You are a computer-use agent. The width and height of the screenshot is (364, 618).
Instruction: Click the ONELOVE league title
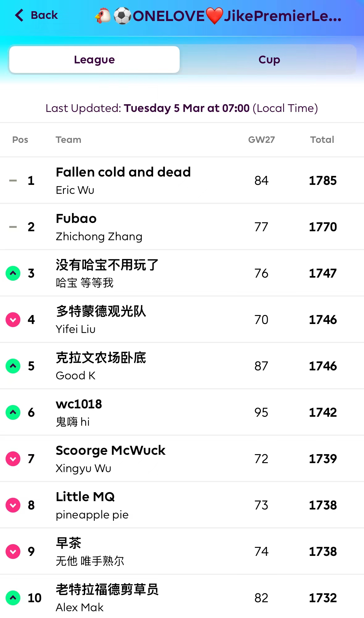click(218, 16)
